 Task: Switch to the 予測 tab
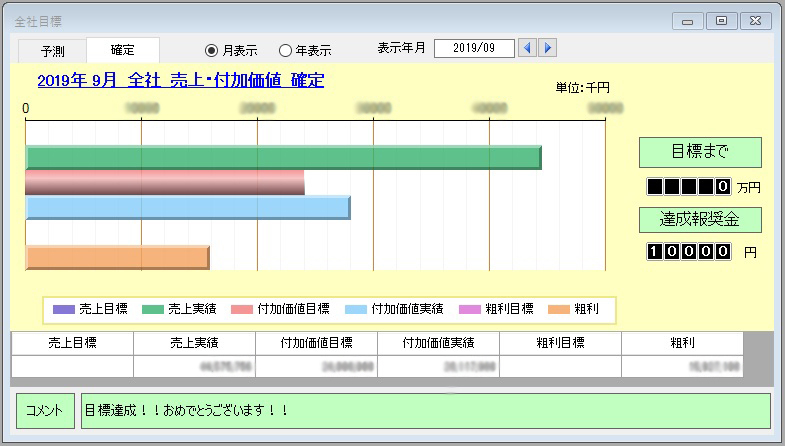coord(53,51)
